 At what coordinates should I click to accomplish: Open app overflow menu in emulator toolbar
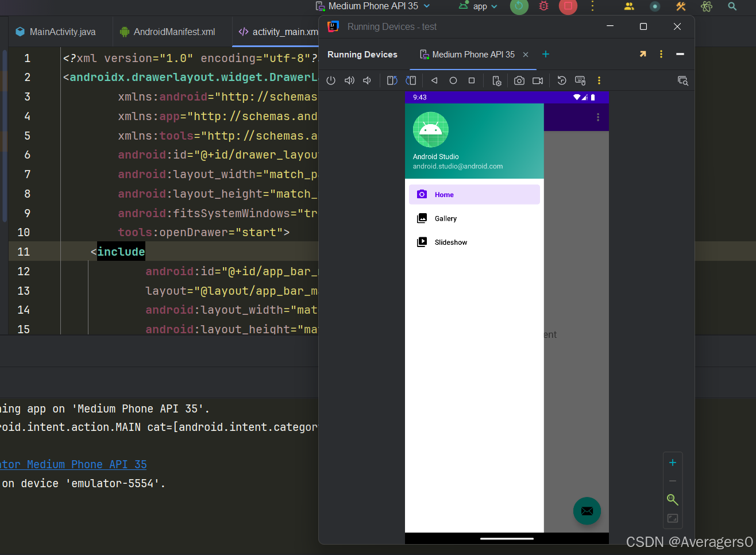coord(598,117)
